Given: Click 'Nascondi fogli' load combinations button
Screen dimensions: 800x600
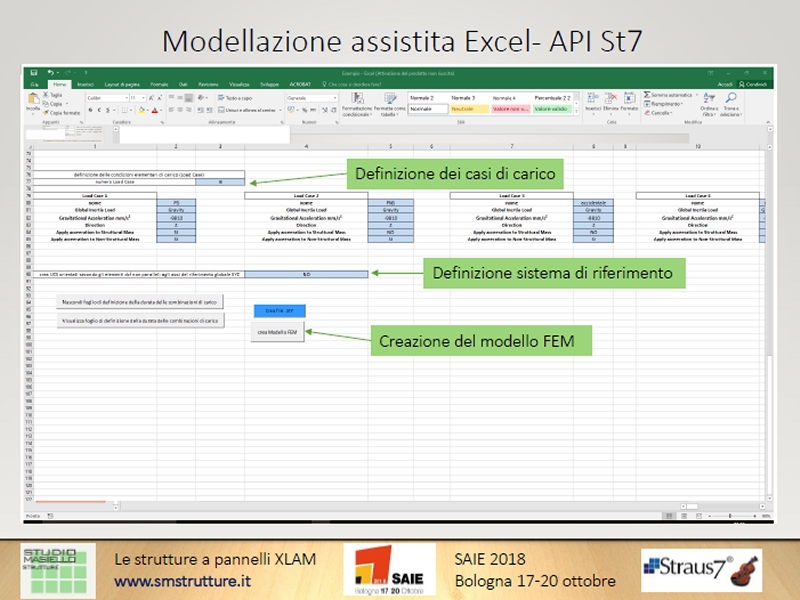Looking at the screenshot, I should pyautogui.click(x=140, y=301).
